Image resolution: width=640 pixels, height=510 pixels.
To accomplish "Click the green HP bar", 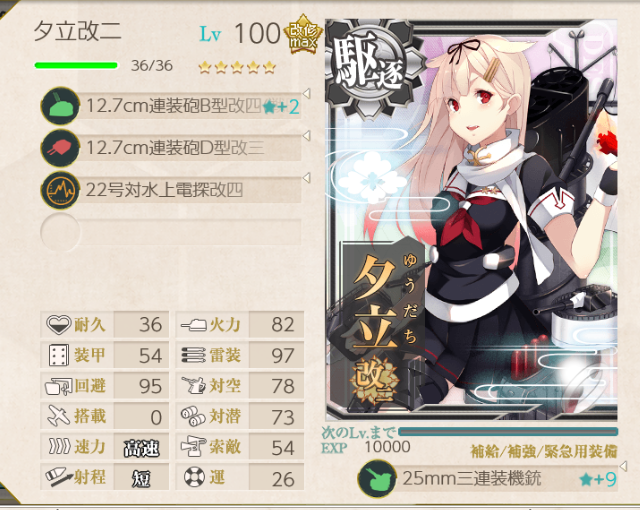I will tap(76, 65).
